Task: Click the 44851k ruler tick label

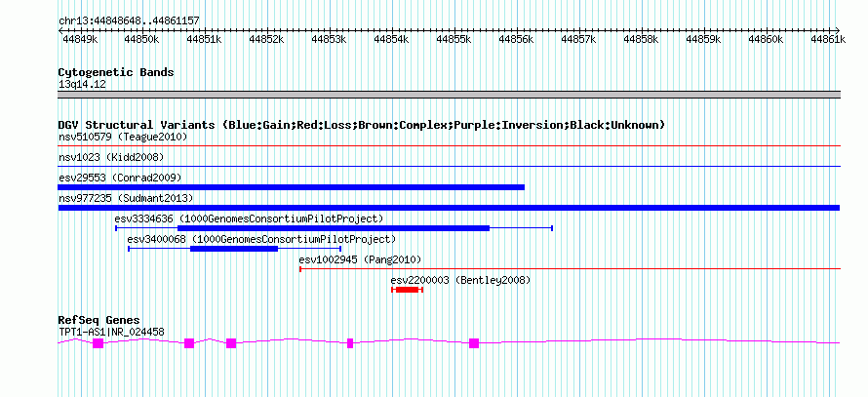Action: coord(204,39)
